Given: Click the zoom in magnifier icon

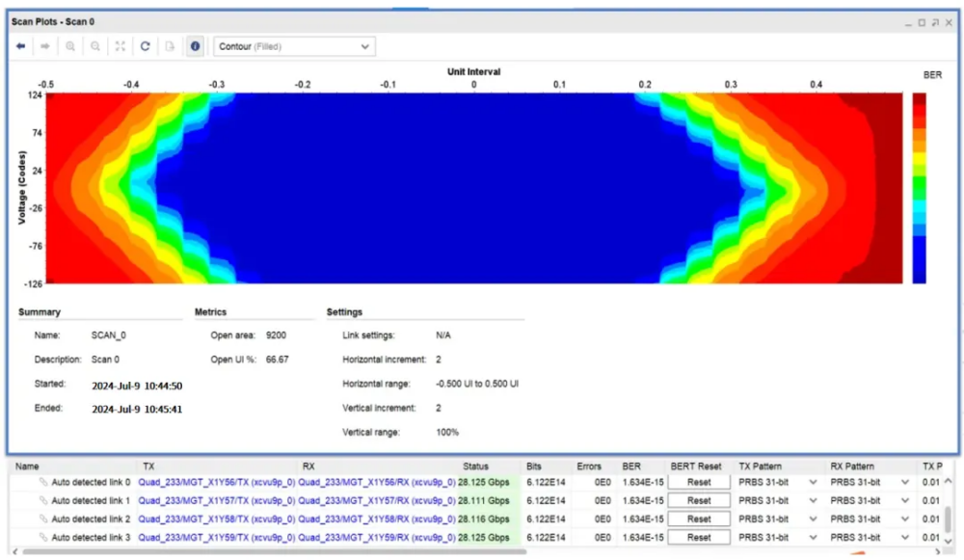Looking at the screenshot, I should point(70,46).
